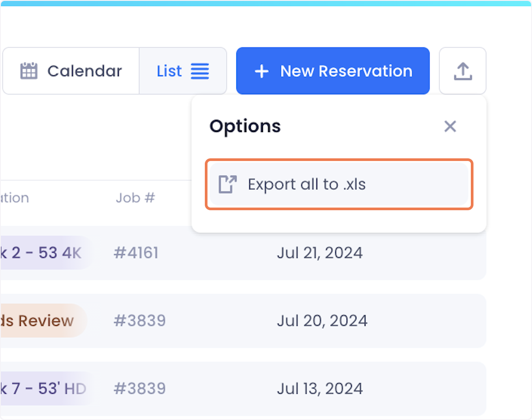Switch to List view
The image size is (532, 420).
click(183, 71)
